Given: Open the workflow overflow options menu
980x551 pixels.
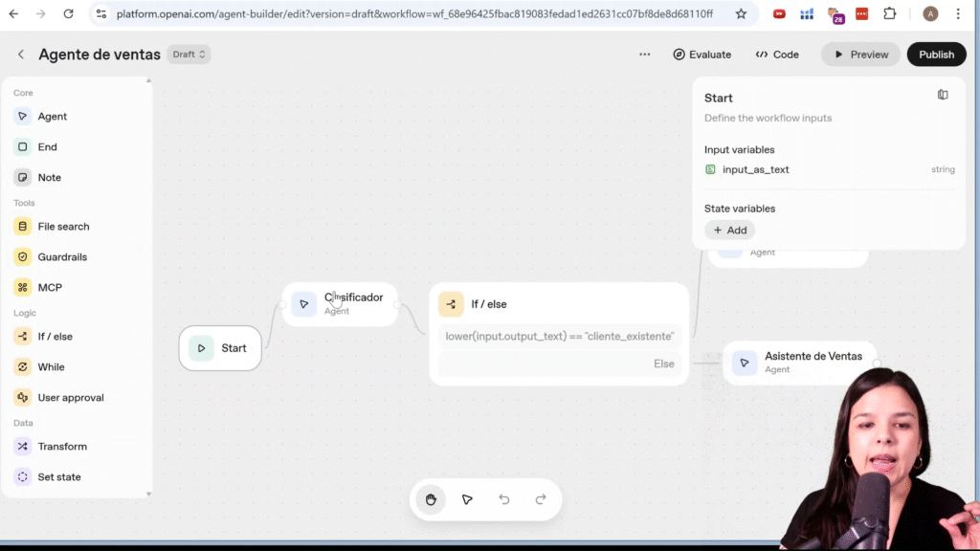Looking at the screenshot, I should [x=645, y=55].
